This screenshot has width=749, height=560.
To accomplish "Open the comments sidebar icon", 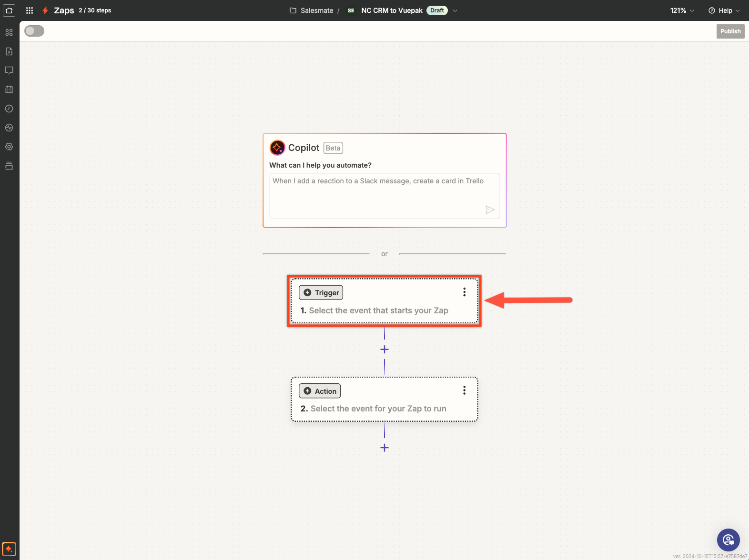I will [9, 70].
